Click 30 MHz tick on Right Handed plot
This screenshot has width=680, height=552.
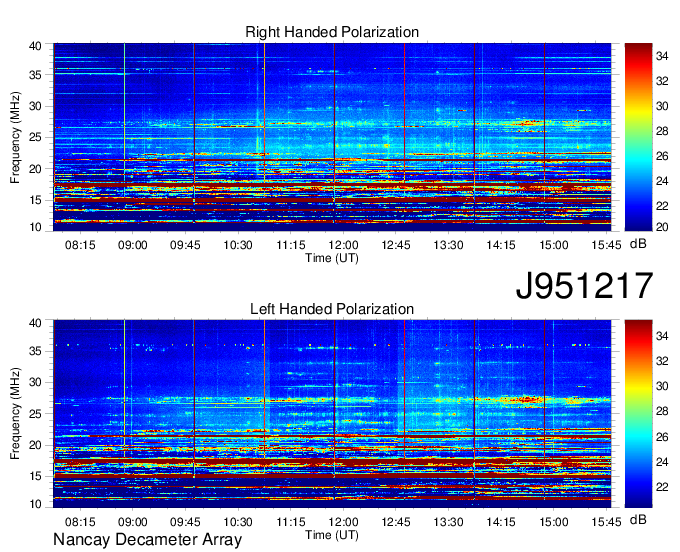[x=35, y=106]
